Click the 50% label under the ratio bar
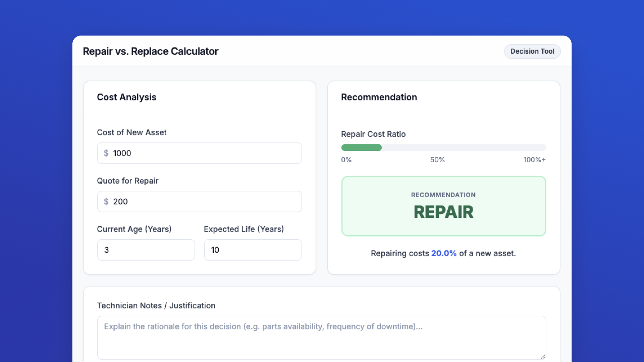The image size is (644, 362). click(437, 160)
